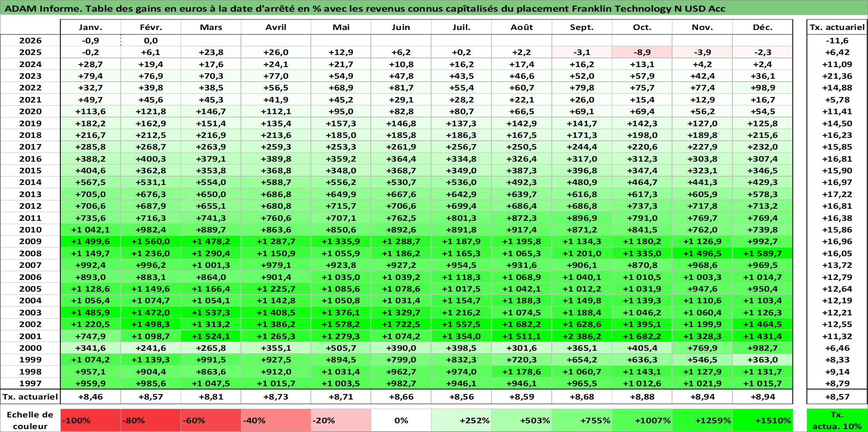Select the 'Août' column header
This screenshot has height=432, width=868.
coord(522,27)
